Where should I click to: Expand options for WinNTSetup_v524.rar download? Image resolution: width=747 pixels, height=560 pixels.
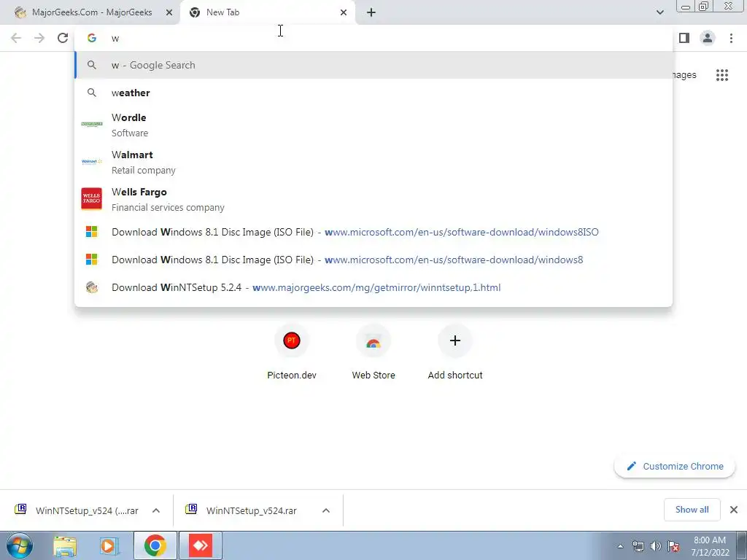[x=326, y=510]
